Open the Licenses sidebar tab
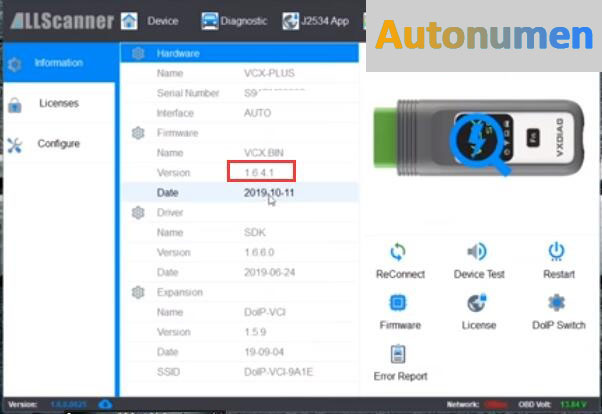The height and width of the screenshot is (414, 602). click(60, 103)
